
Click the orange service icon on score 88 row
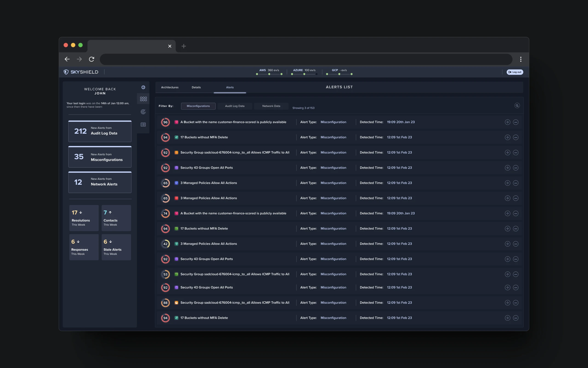coord(176,303)
